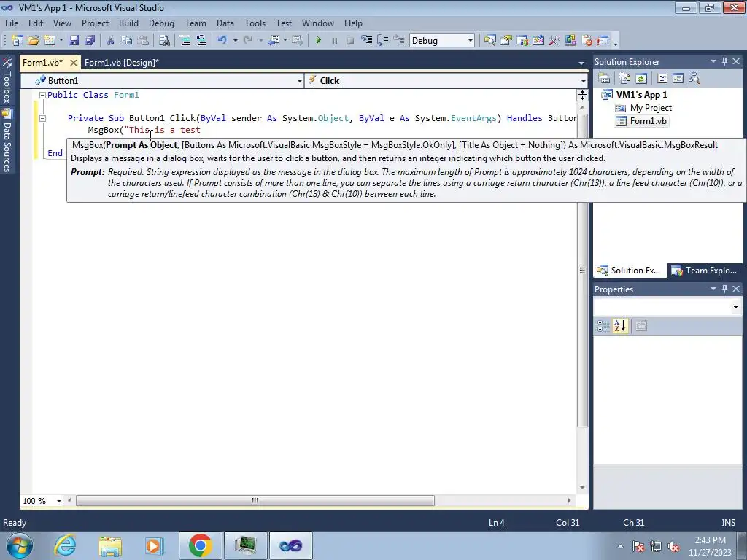Open the Undo history dropdown arrow

click(x=236, y=41)
